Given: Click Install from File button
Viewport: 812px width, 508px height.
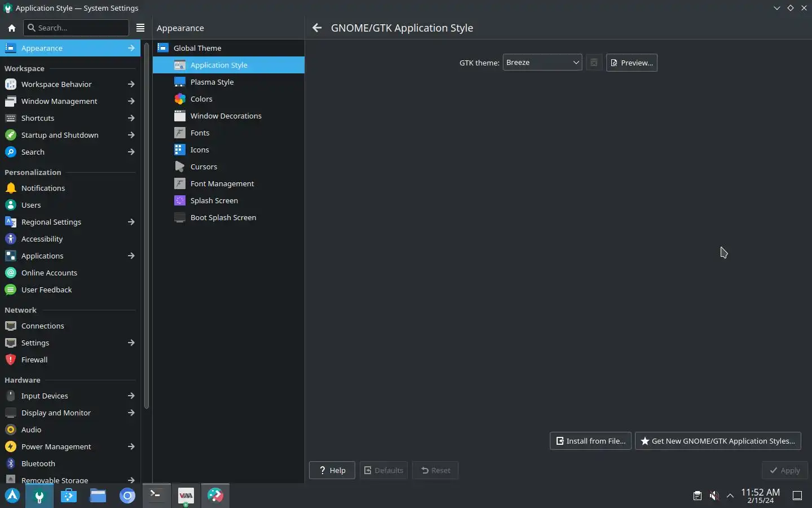Looking at the screenshot, I should pos(590,441).
